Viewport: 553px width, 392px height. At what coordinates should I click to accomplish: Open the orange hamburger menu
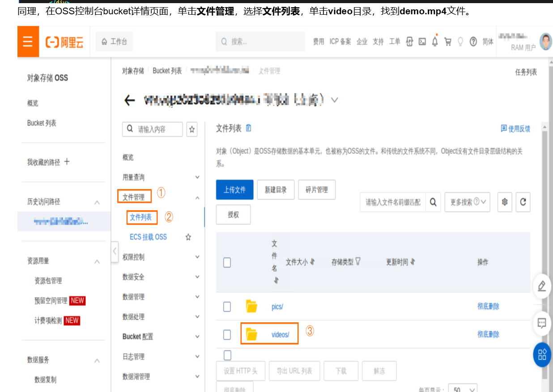28,42
